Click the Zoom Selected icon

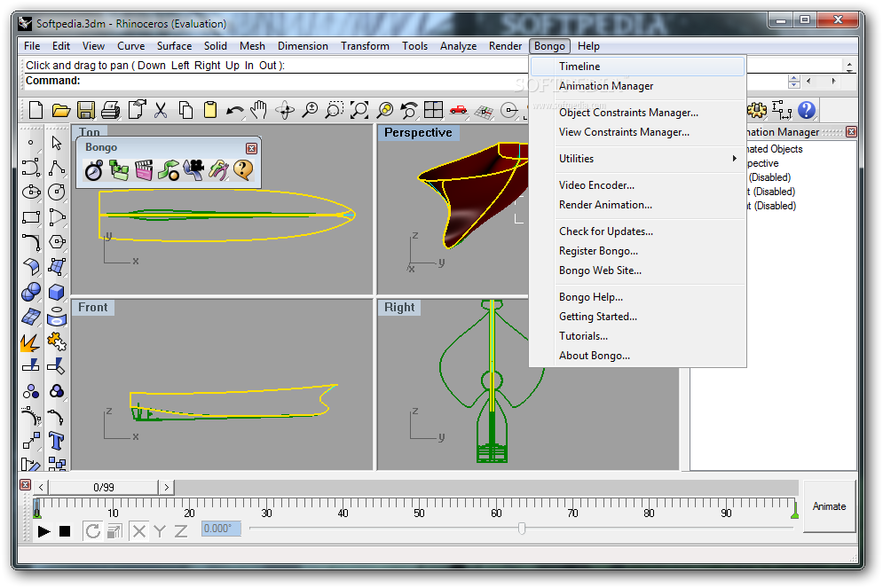tap(384, 110)
